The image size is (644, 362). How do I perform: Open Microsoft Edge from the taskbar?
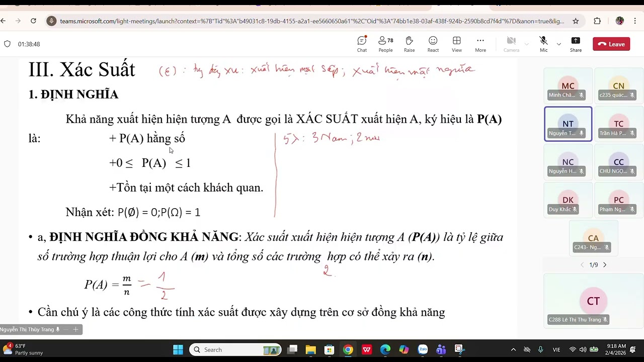click(x=385, y=350)
